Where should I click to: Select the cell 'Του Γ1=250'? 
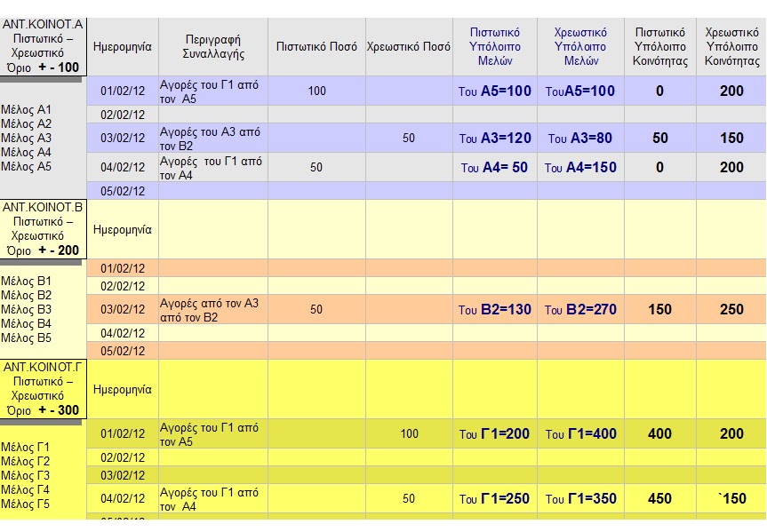coord(494,499)
